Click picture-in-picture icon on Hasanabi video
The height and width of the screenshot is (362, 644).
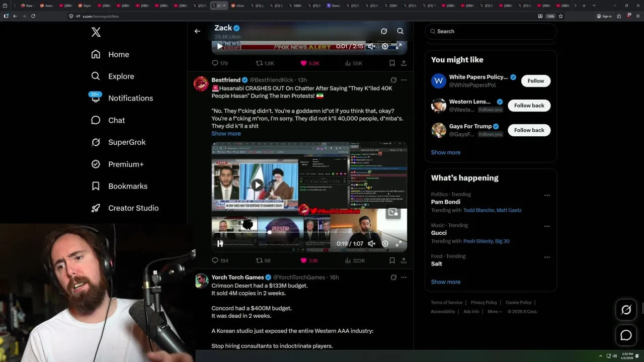[x=393, y=213]
